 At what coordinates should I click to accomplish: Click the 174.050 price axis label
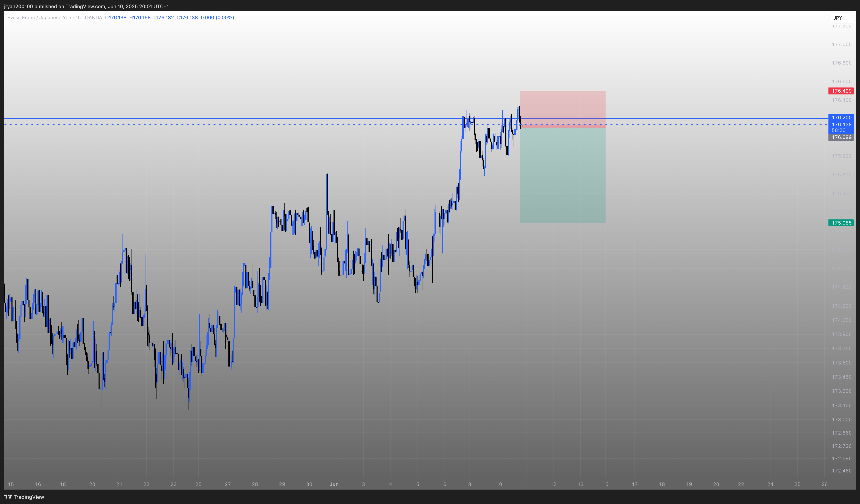pyautogui.click(x=842, y=320)
